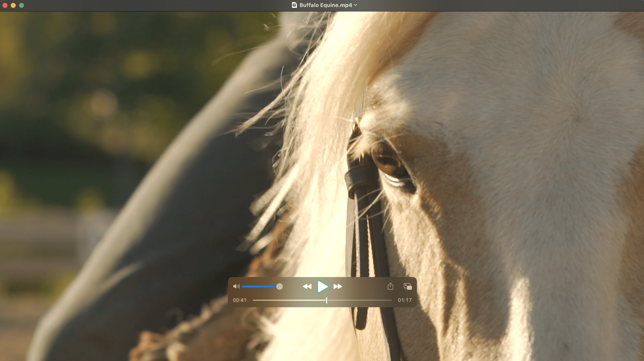Play the Buffalo Equine video

pyautogui.click(x=322, y=287)
